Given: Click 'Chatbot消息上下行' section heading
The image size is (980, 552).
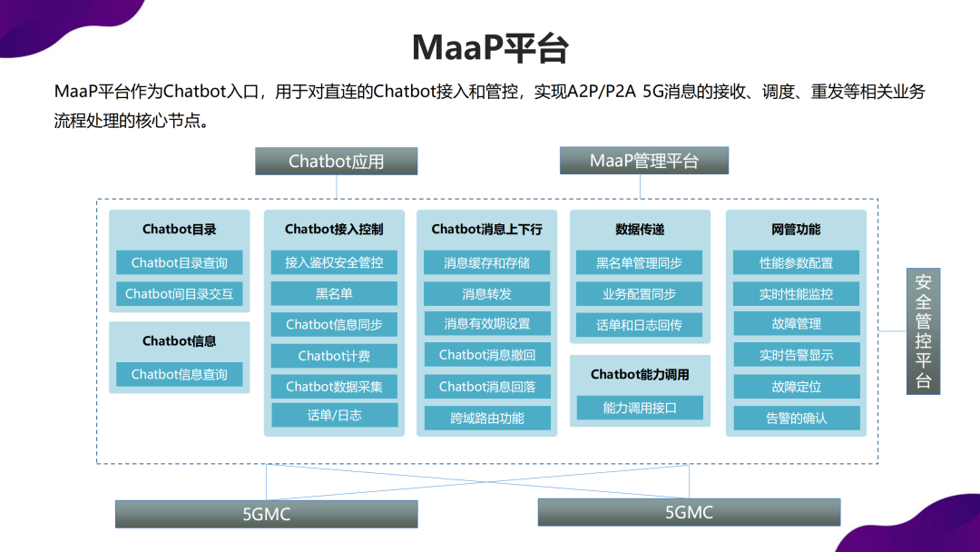Looking at the screenshot, I should (x=487, y=230).
